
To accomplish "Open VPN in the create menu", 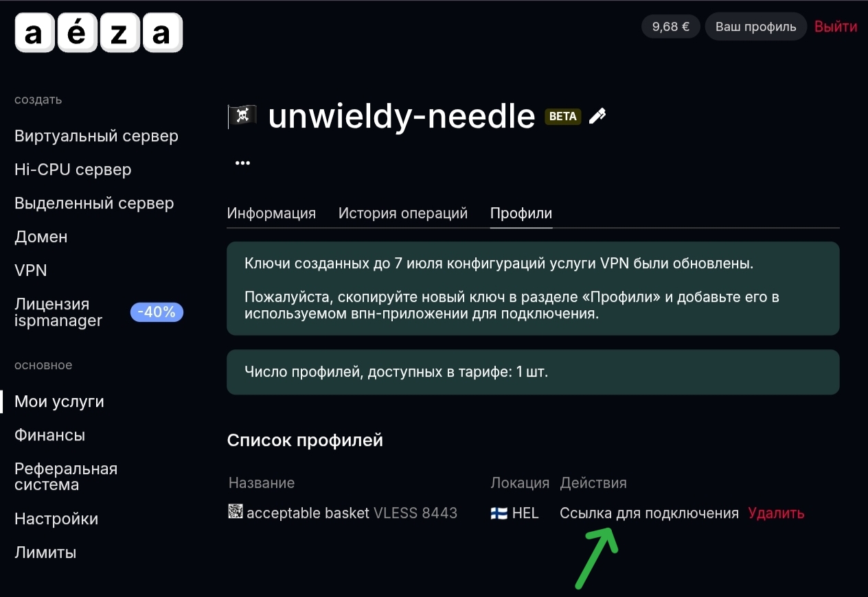I will (x=31, y=270).
